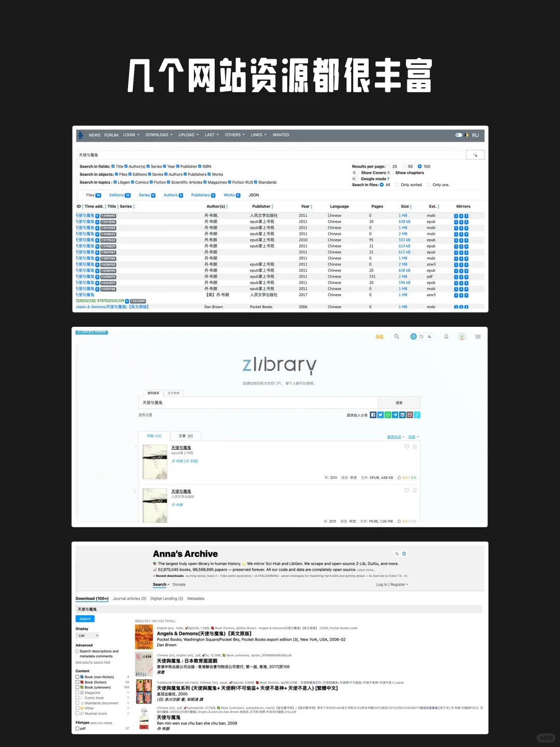Open the Libgen LAST dropdown

(212, 135)
